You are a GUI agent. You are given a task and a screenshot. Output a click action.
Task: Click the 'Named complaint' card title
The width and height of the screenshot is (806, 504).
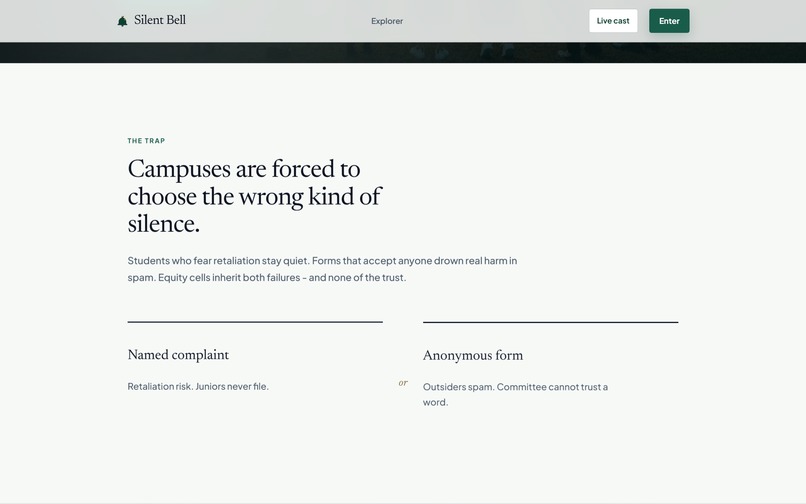point(178,355)
